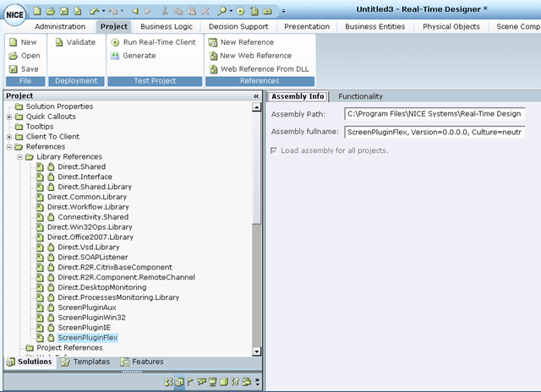Open the Administration ribbon tab
541x392 pixels.
[60, 26]
